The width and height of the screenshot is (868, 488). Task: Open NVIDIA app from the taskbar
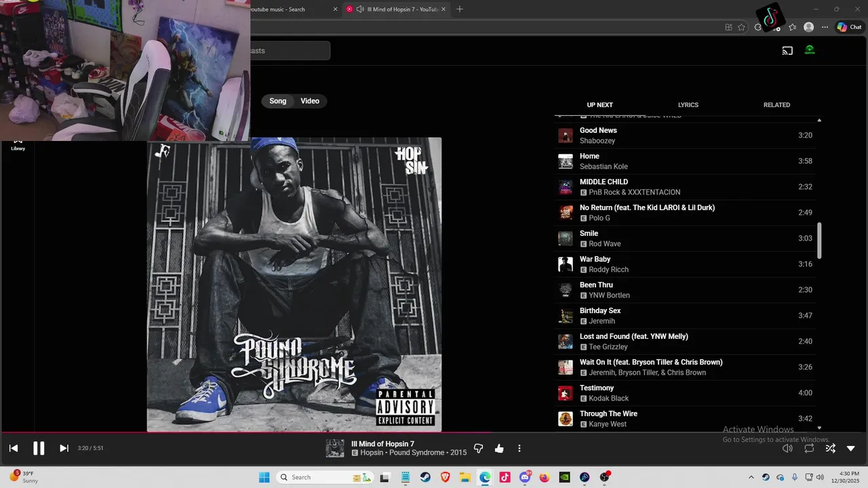pyautogui.click(x=564, y=477)
